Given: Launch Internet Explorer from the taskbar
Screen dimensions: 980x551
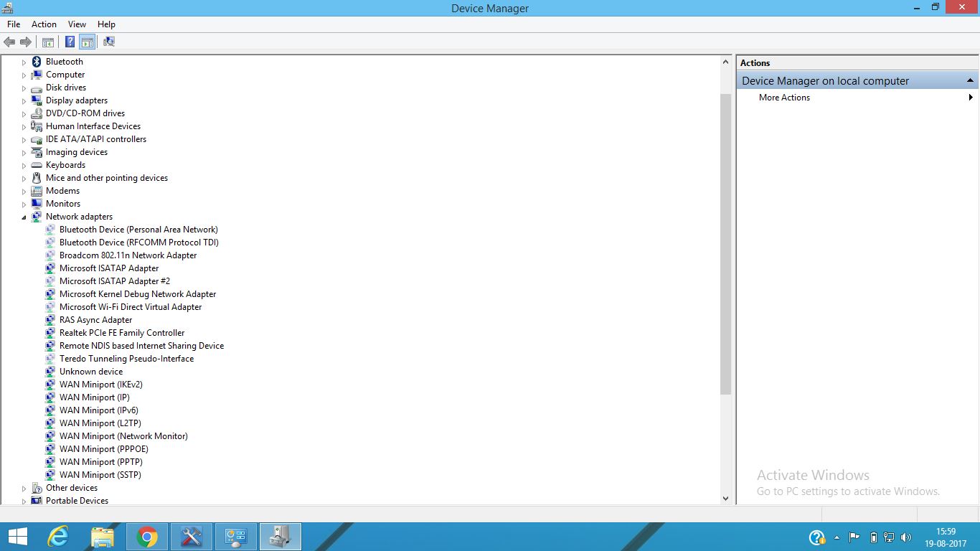Looking at the screenshot, I should click(58, 537).
